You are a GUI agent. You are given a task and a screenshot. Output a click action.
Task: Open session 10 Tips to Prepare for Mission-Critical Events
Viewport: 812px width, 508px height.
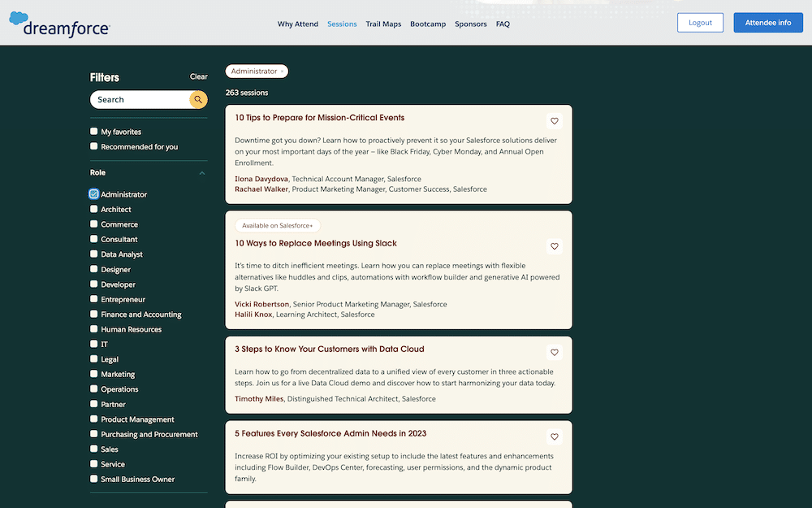click(x=319, y=118)
